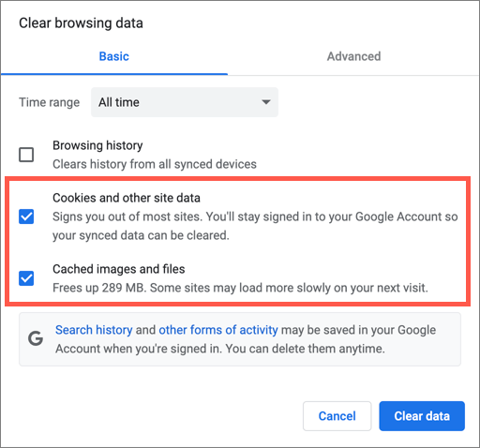Switch to the Advanced tab
This screenshot has width=480, height=448.
353,56
